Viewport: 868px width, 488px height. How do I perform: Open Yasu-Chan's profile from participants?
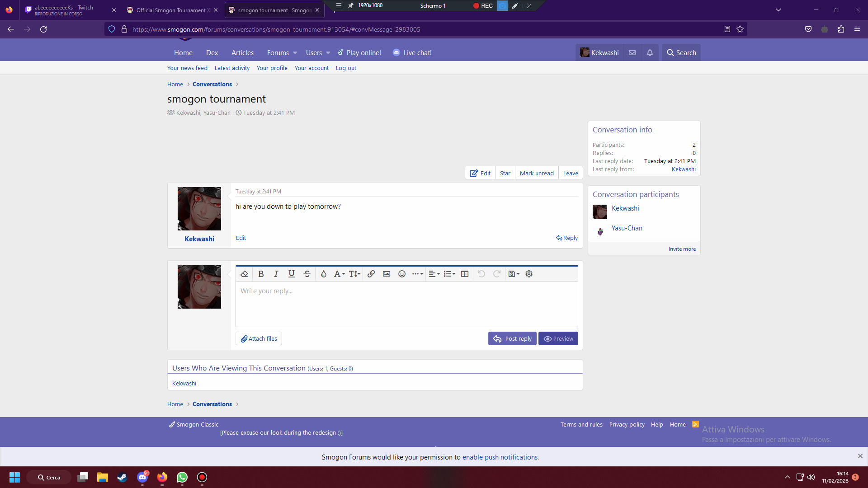tap(627, 228)
